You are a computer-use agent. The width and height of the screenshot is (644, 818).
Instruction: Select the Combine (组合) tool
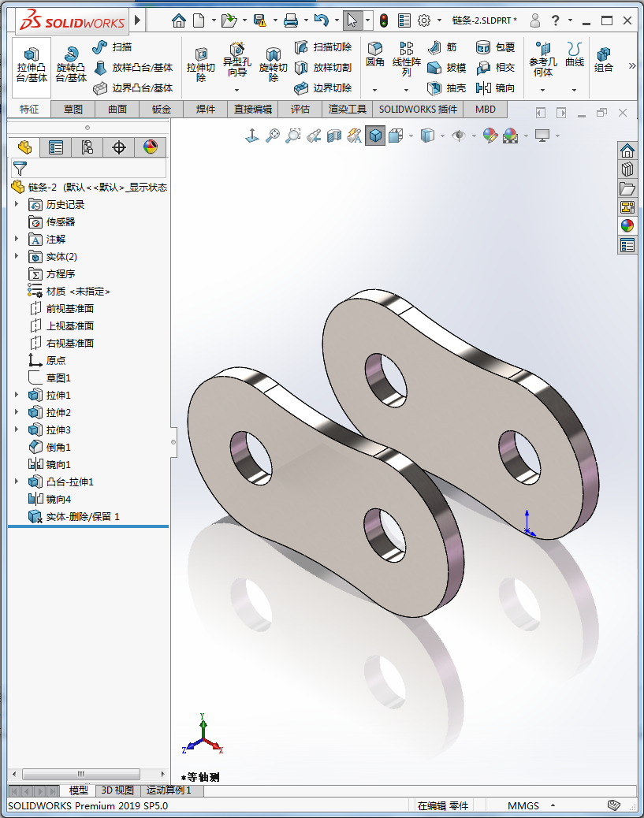pos(603,60)
